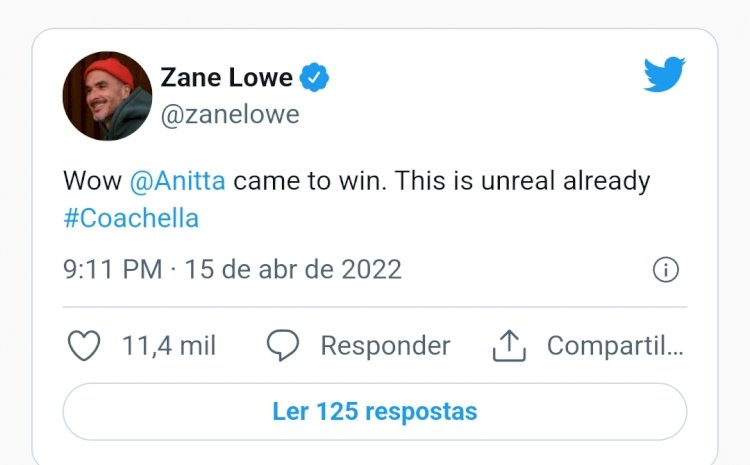750x465 pixels.
Task: Open the @zanelowe handle link
Action: click(230, 115)
